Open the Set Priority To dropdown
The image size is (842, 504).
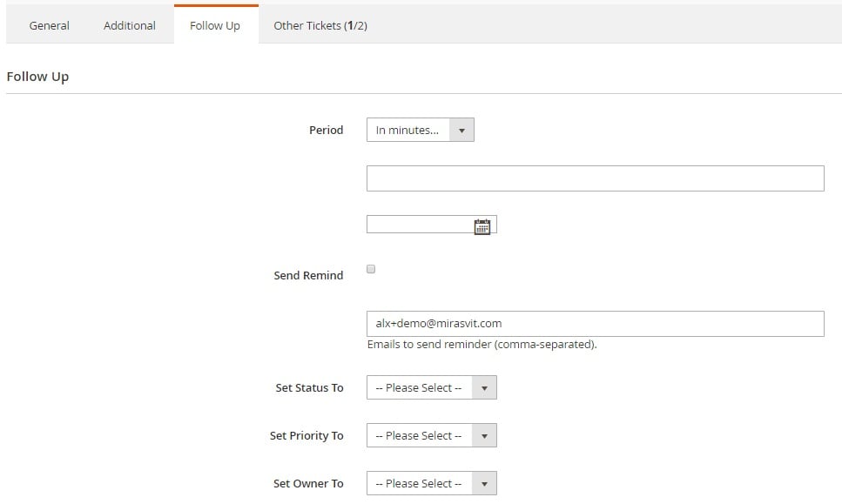(431, 435)
